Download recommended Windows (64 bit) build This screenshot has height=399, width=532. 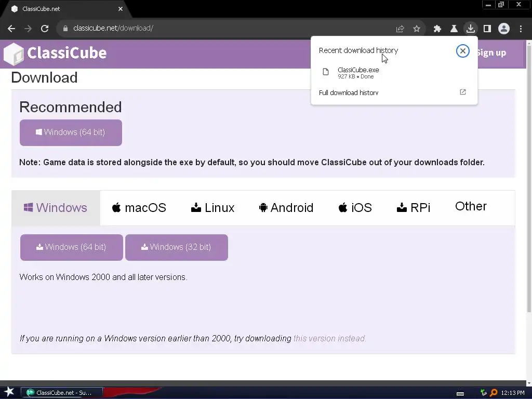(x=71, y=132)
